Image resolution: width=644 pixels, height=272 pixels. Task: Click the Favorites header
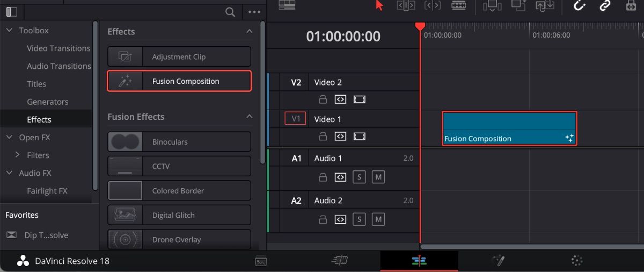tap(22, 215)
